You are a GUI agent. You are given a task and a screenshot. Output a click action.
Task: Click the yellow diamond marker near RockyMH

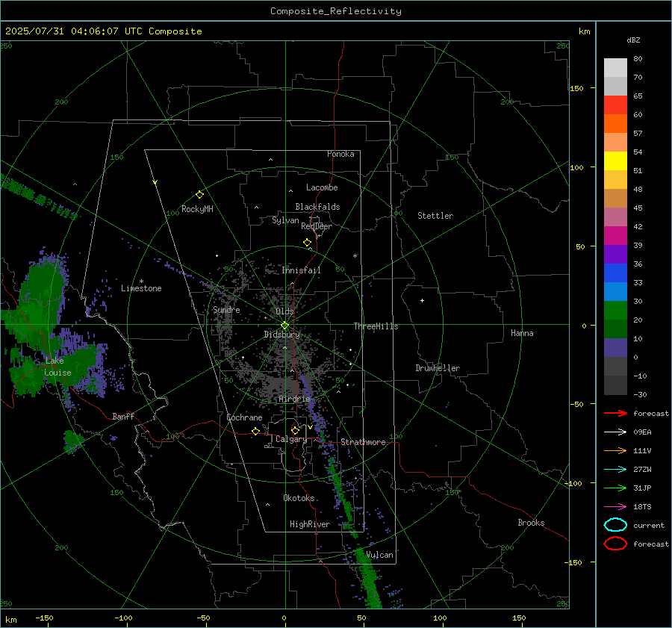tap(199, 195)
